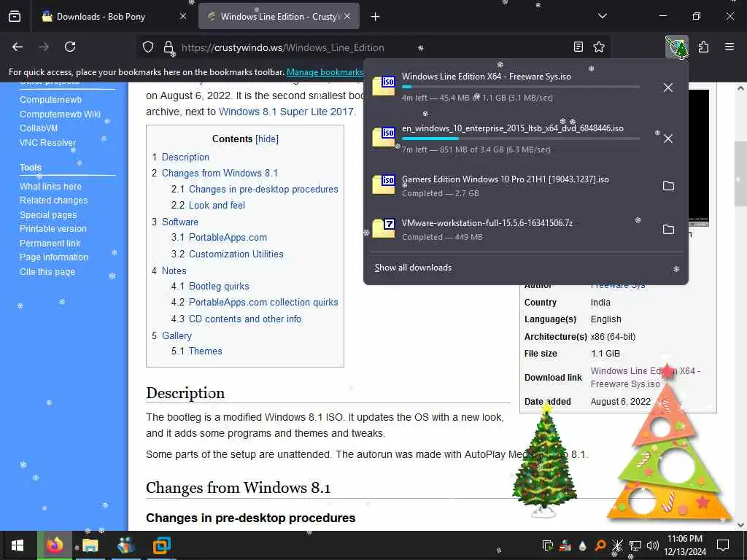This screenshot has width=747, height=560.
Task: Select the Windows Line Edition - Crusty tab
Action: coord(279,17)
